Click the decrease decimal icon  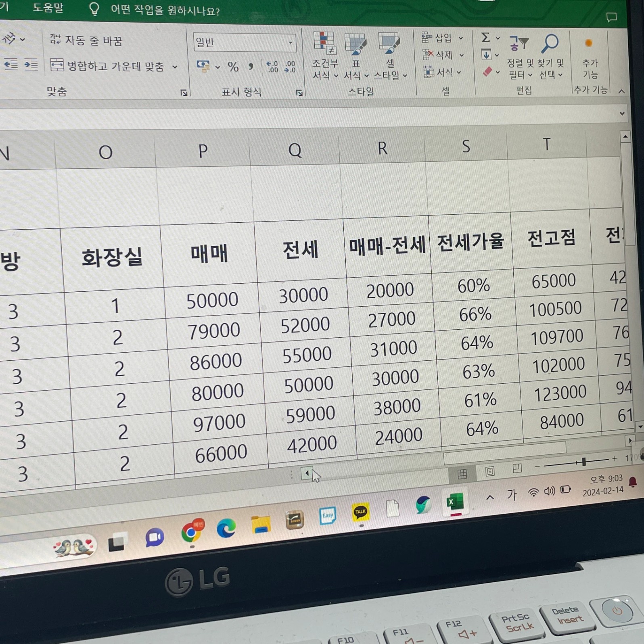290,67
